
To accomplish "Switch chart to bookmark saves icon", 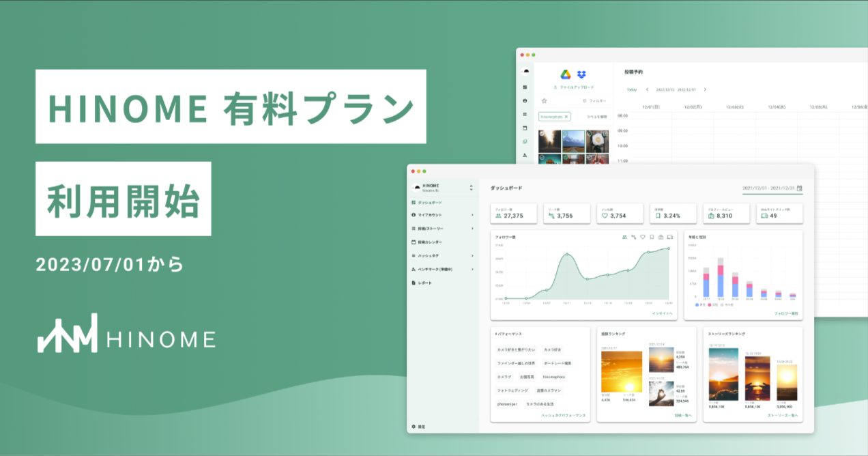I will 652,237.
